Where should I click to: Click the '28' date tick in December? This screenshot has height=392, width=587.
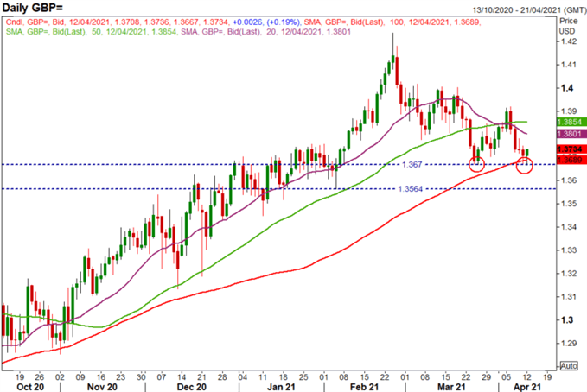coord(222,377)
